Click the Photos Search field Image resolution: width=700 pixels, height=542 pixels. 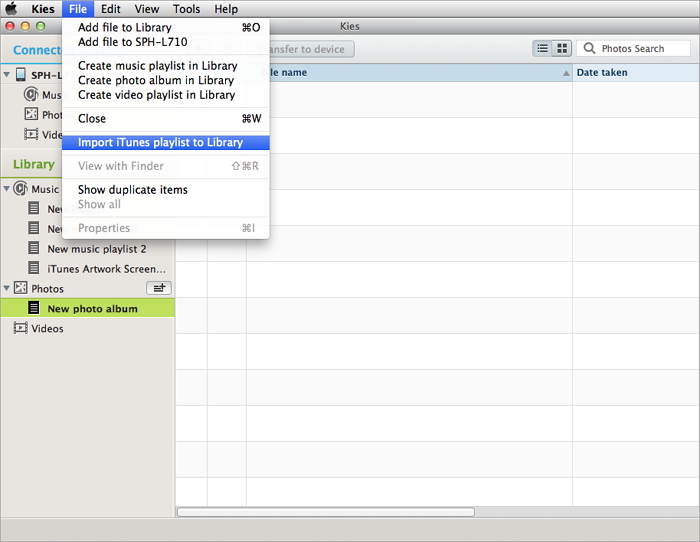(633, 48)
